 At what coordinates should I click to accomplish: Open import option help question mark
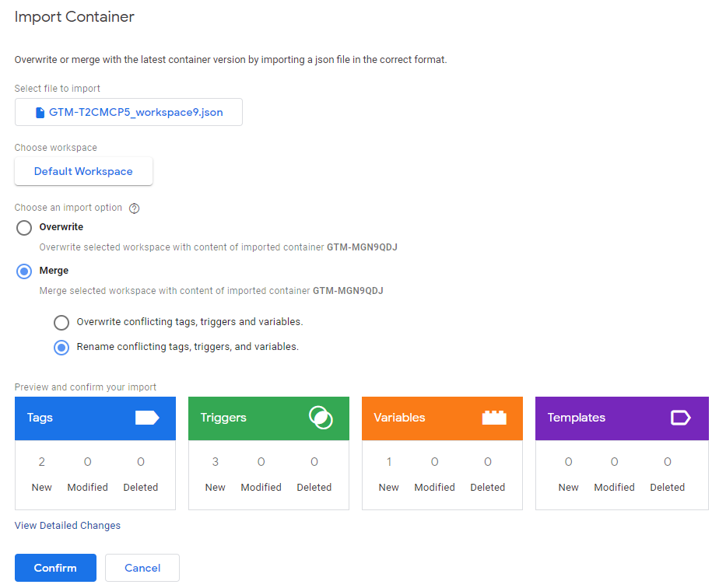[x=134, y=208]
